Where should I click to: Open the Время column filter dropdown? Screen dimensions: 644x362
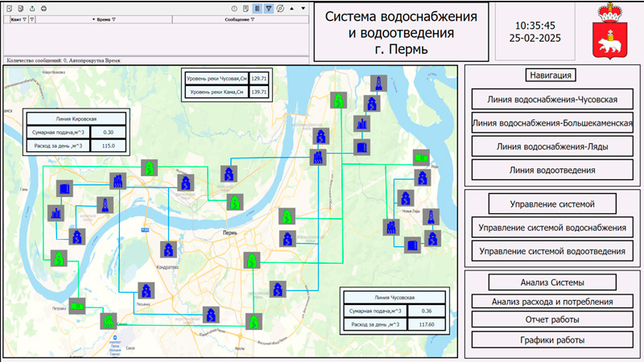pyautogui.click(x=114, y=19)
